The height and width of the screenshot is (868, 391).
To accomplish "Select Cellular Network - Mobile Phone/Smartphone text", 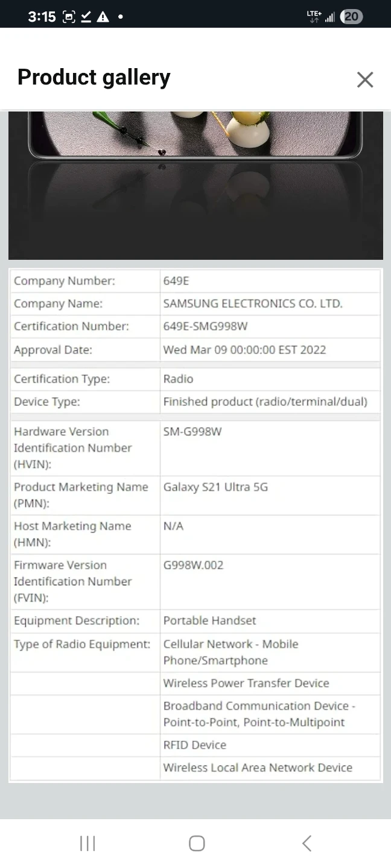I will pyautogui.click(x=230, y=652).
